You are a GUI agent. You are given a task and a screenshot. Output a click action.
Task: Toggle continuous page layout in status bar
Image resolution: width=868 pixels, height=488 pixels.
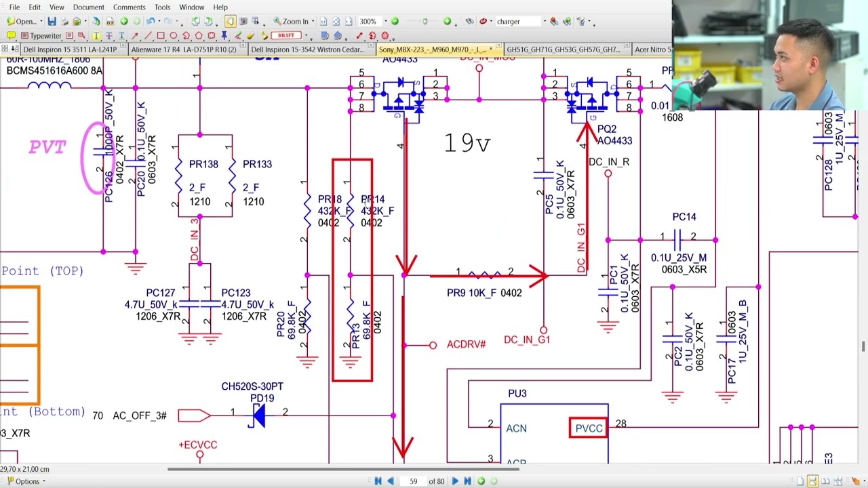pos(812,481)
